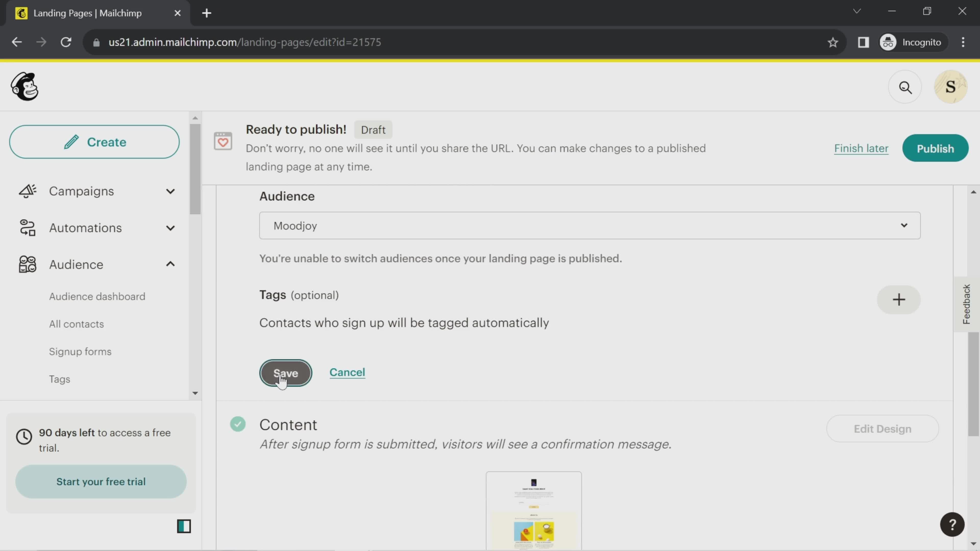This screenshot has height=551, width=980.
Task: Click the green checkmark Content icon
Action: coord(238,424)
